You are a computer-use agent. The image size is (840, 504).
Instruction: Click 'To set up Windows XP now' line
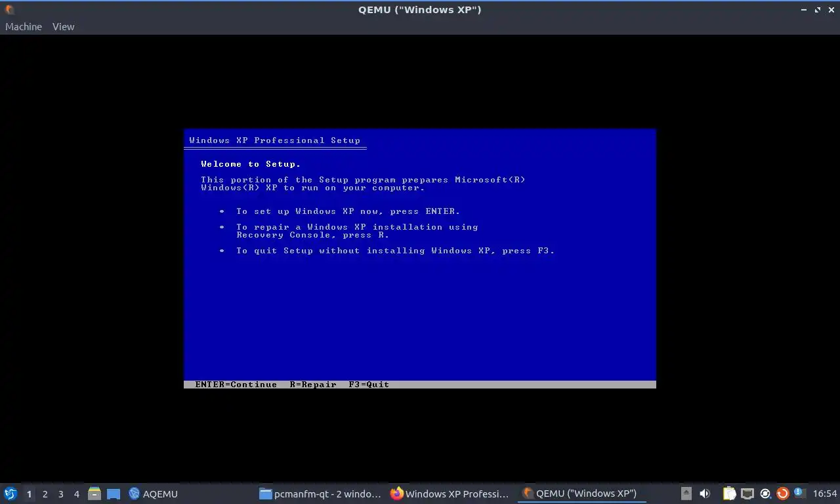348,211
